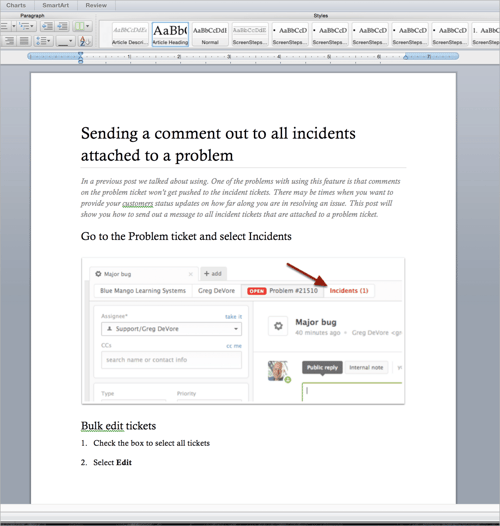Click the user avatar photo in ticket image
This screenshot has height=526, width=500.
pos(278,371)
